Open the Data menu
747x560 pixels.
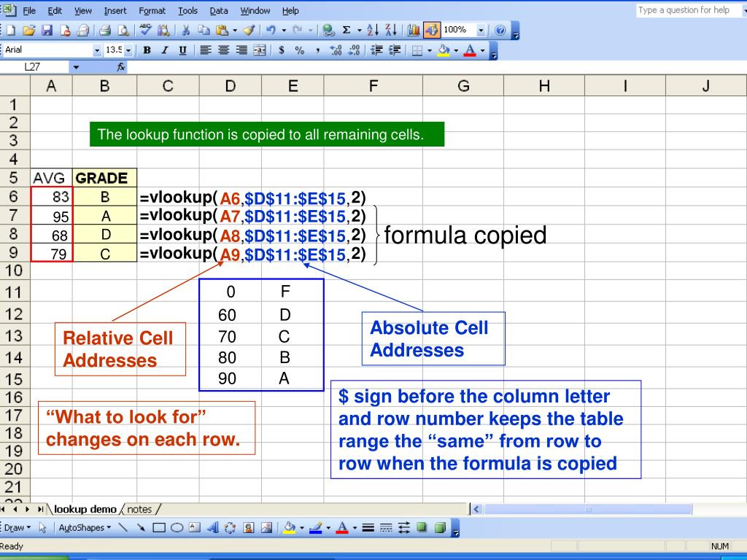point(219,10)
